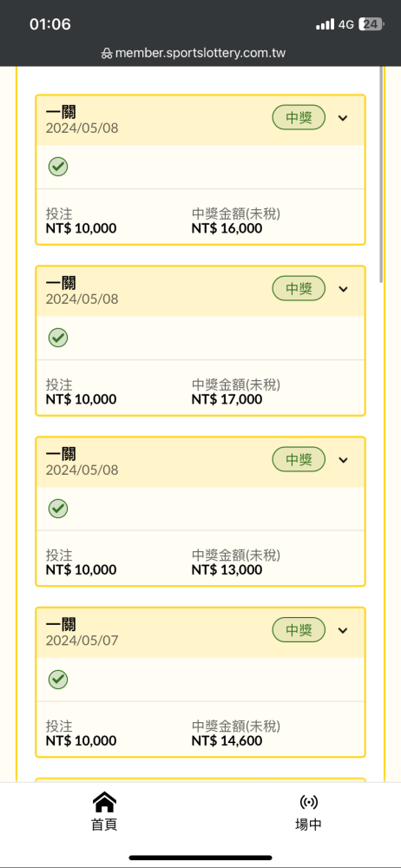Viewport: 401px width, 868px height.
Task: Expand the NT$ 17,000 winning ticket chevron
Action: point(344,289)
